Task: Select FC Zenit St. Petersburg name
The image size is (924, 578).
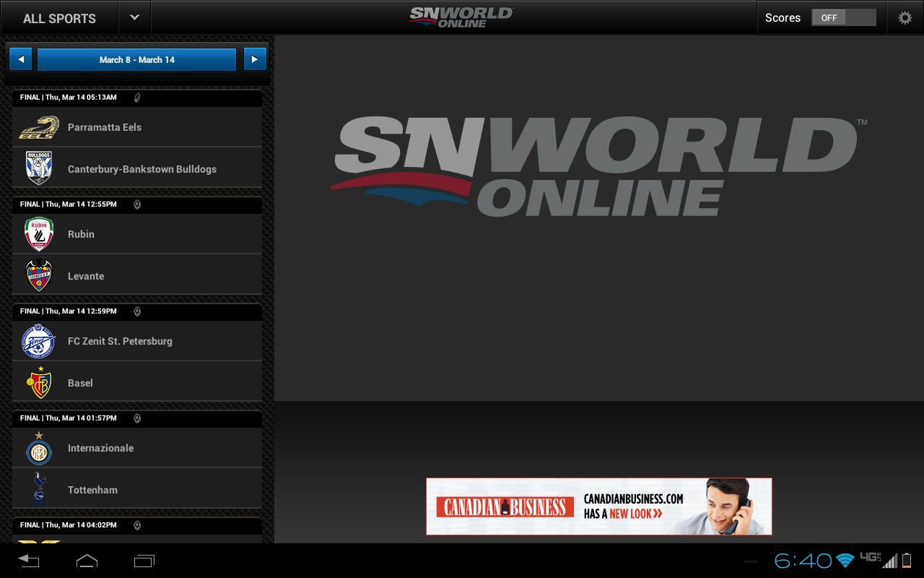Action: click(120, 341)
